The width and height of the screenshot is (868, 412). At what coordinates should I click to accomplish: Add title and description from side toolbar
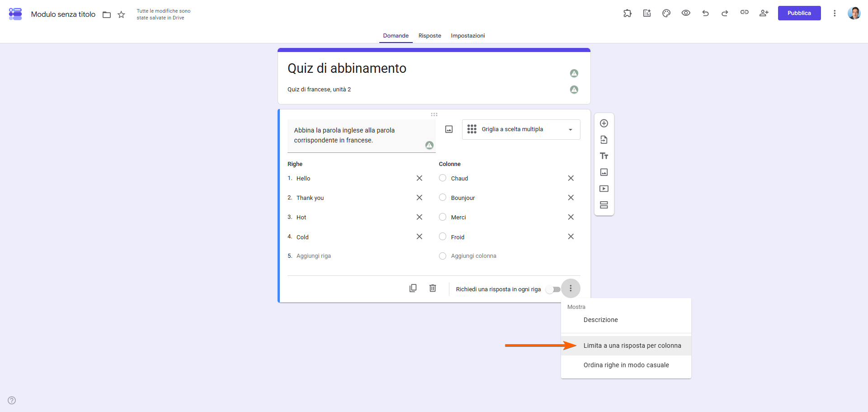pos(604,156)
